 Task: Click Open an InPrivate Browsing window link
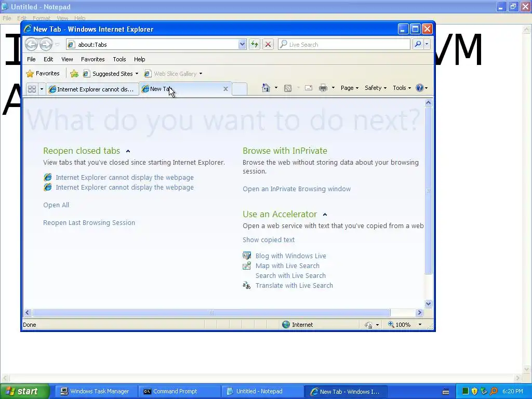click(297, 189)
